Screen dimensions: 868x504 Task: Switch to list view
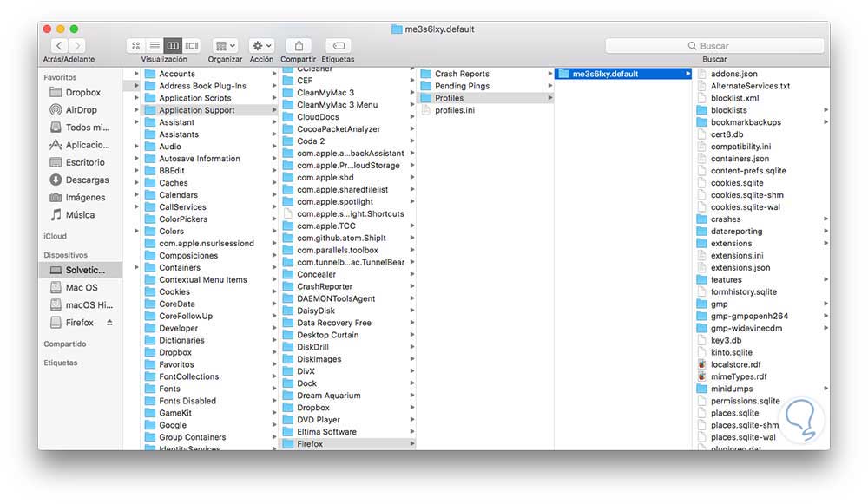[155, 46]
